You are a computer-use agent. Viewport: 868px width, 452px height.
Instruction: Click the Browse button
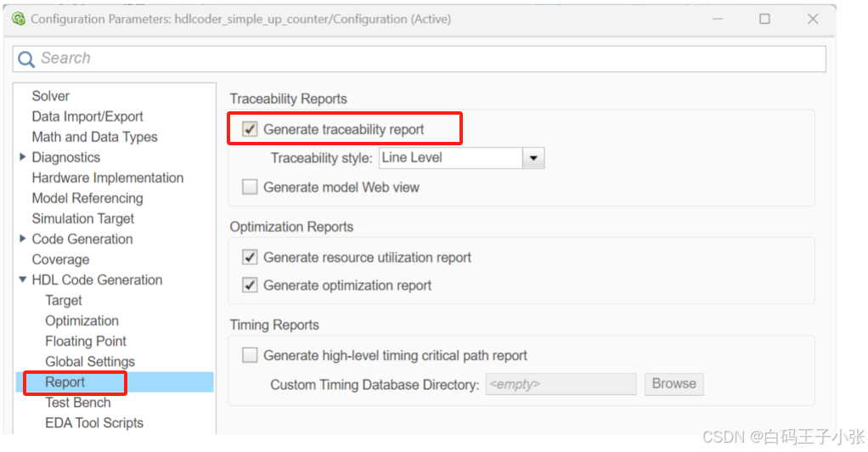674,384
